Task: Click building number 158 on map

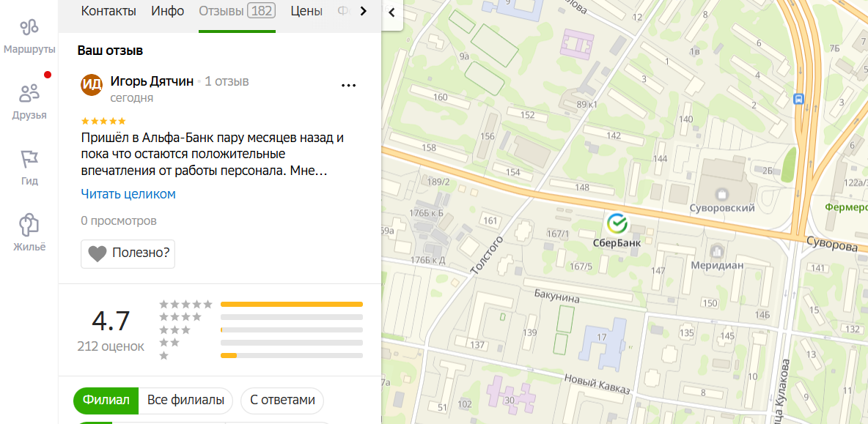Action: coord(429,148)
